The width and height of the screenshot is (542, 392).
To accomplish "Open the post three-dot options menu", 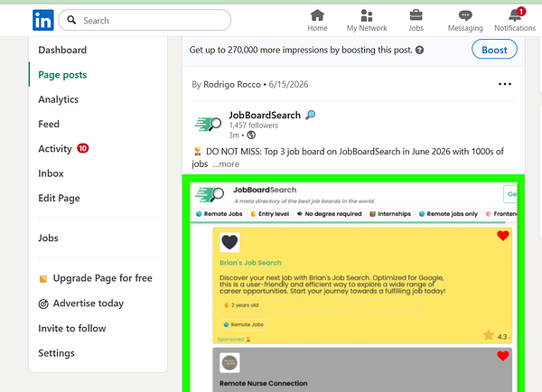I will 505,84.
